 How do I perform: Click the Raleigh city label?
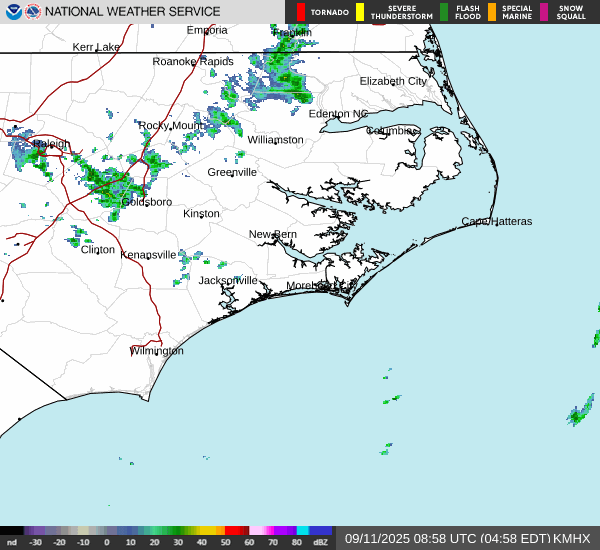tap(52, 144)
